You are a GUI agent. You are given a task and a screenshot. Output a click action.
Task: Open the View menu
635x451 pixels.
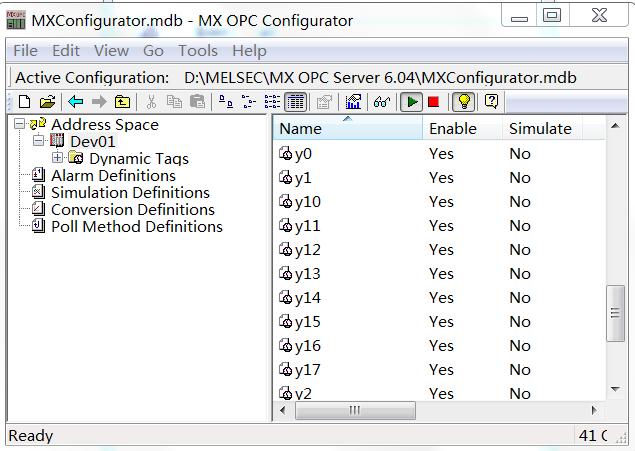coord(111,51)
